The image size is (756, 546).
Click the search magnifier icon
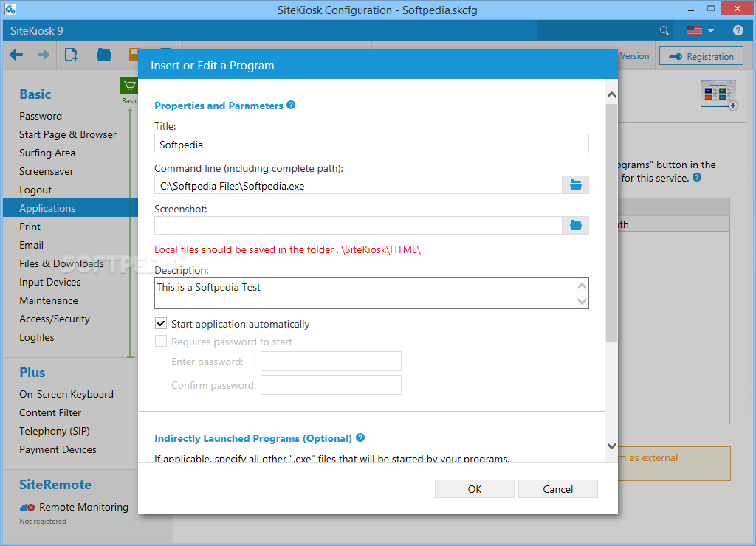pyautogui.click(x=664, y=31)
